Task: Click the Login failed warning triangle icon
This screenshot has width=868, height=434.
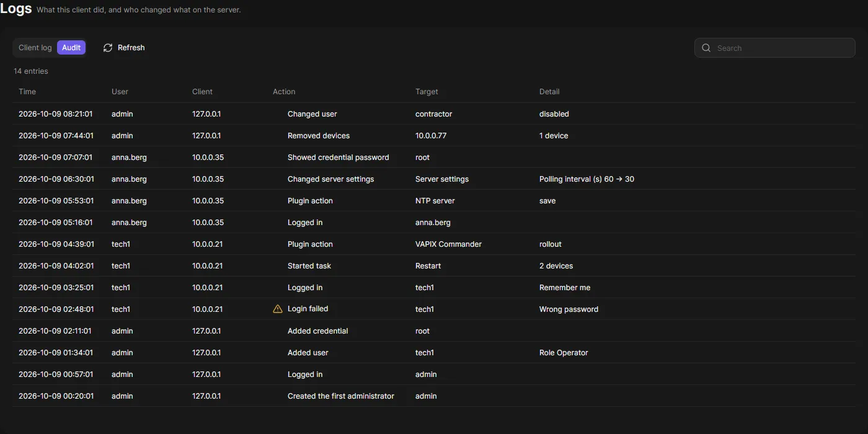Action: [278, 309]
